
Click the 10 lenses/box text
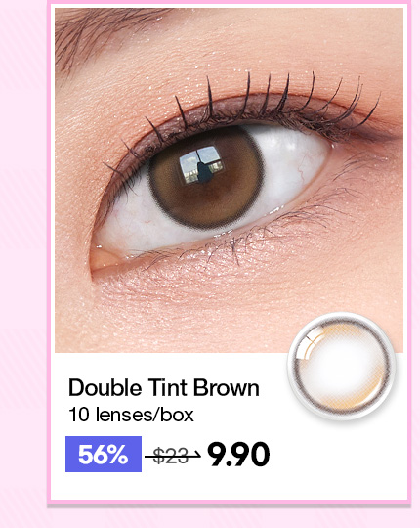(x=131, y=415)
